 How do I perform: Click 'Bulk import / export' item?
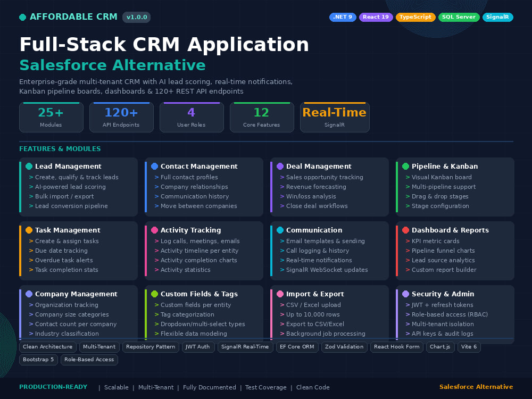point(64,196)
